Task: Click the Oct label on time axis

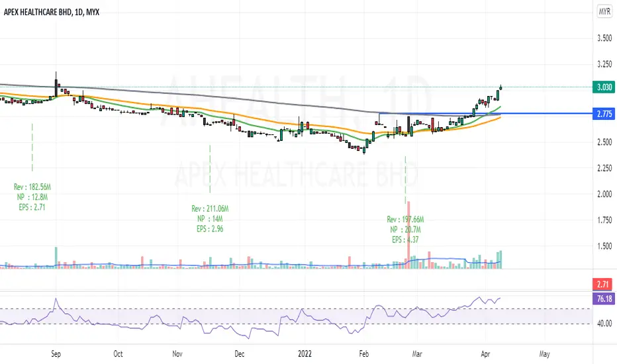Action: (118, 354)
